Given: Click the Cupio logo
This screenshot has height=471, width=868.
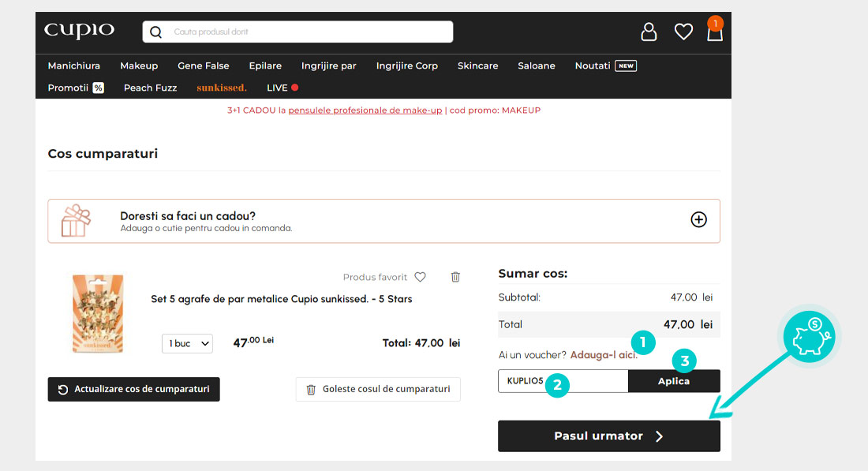Looking at the screenshot, I should point(80,31).
